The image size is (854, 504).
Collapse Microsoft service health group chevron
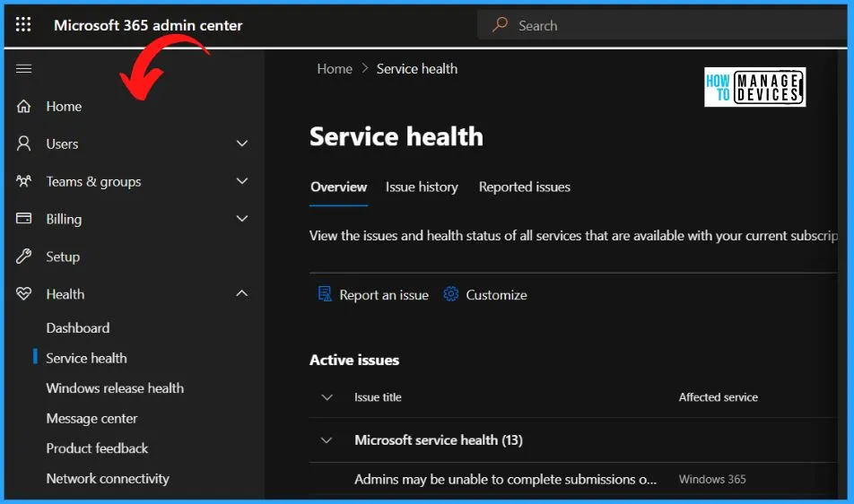pyautogui.click(x=327, y=440)
